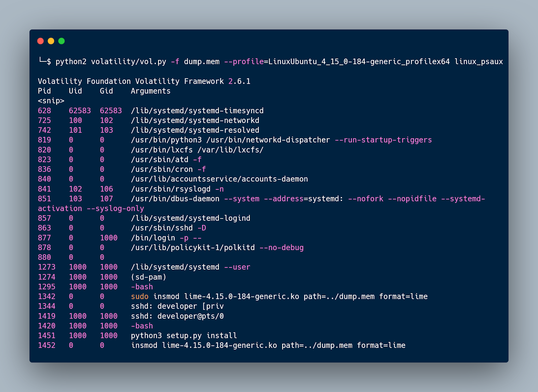Click the '--profile' option in the command
The image size is (538, 392).
point(244,62)
